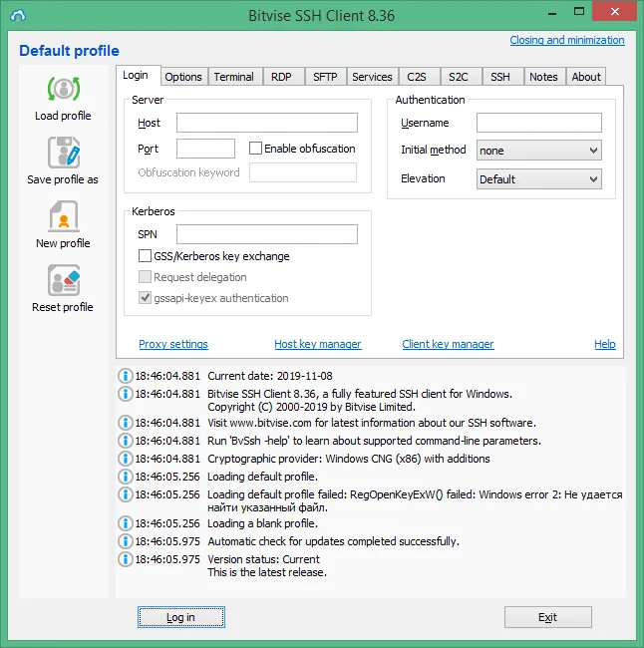Enable the obfuscation checkbox
Image resolution: width=644 pixels, height=648 pixels.
pyautogui.click(x=255, y=149)
